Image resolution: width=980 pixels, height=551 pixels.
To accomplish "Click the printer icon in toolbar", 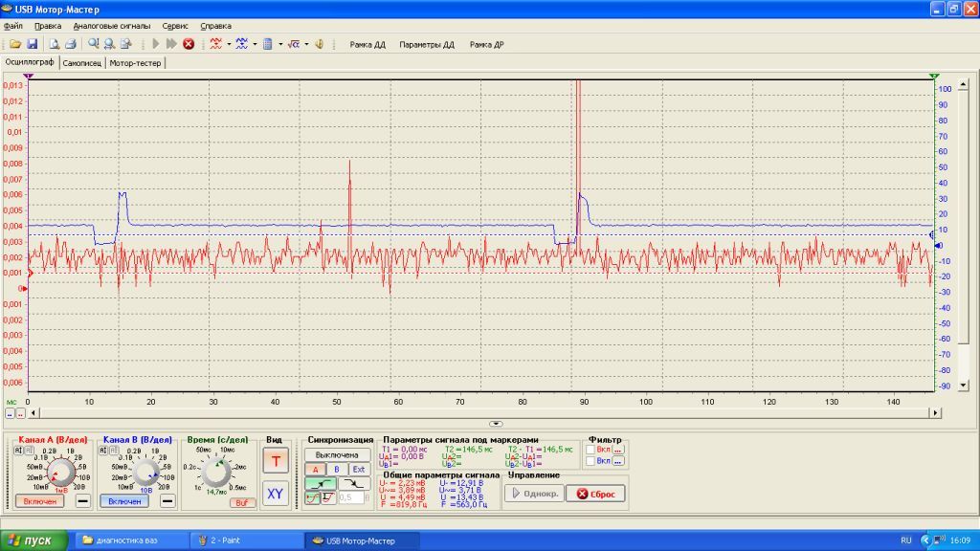I will pyautogui.click(x=71, y=44).
